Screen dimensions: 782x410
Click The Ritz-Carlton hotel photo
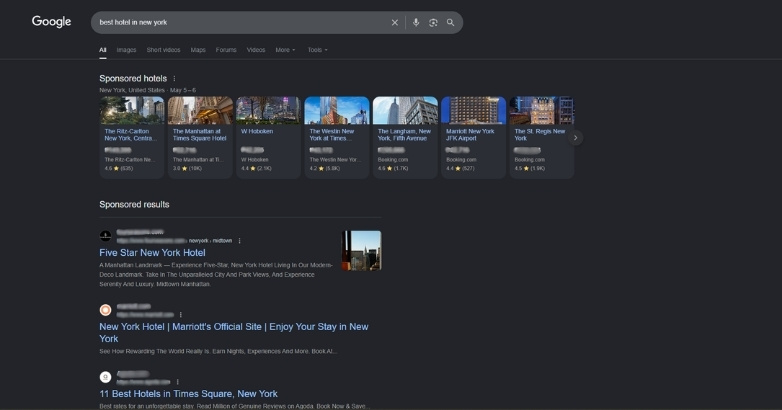point(132,110)
